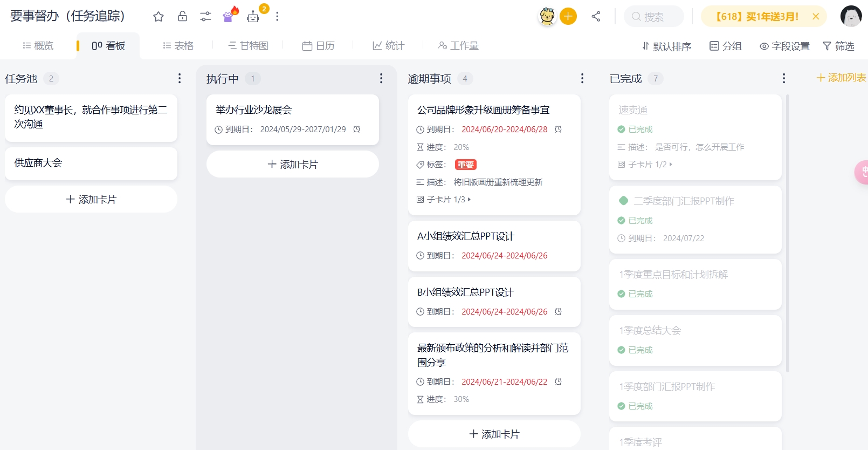The height and width of the screenshot is (450, 868).
Task: Click the 20% progress value
Action: pyautogui.click(x=461, y=147)
